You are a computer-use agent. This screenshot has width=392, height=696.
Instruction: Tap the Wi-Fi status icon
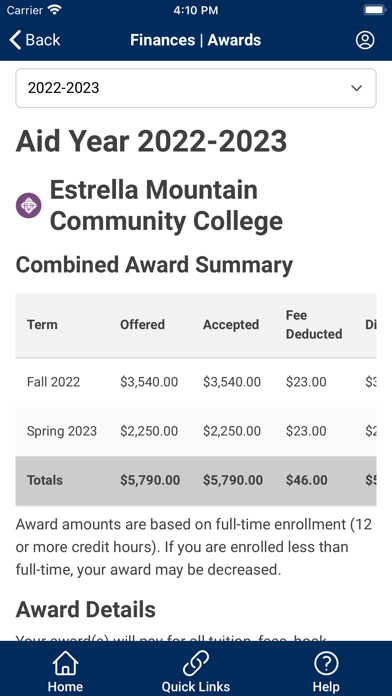pos(55,10)
